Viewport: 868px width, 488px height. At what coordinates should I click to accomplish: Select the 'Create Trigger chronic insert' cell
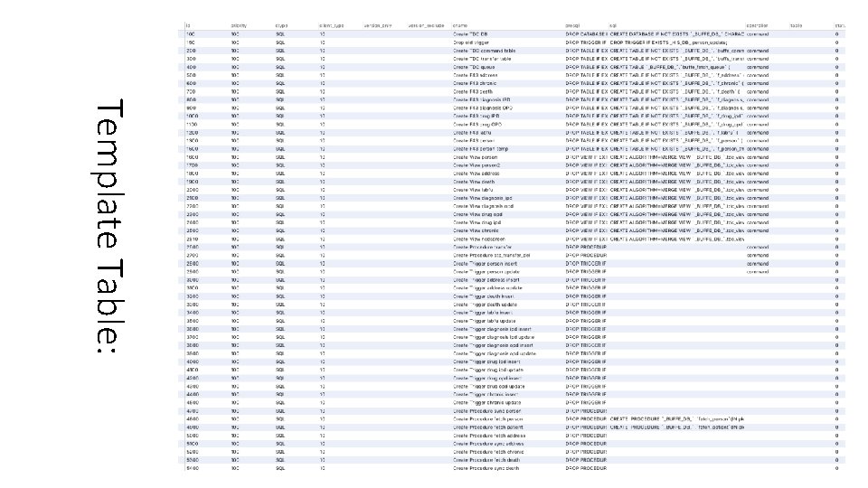486,395
